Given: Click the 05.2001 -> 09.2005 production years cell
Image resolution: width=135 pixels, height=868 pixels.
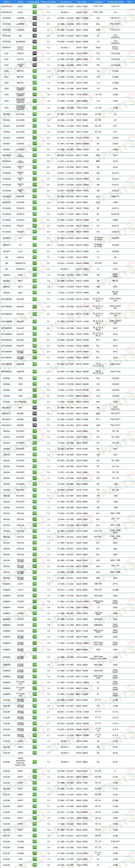Looking at the screenshot, I should (x=66, y=263).
